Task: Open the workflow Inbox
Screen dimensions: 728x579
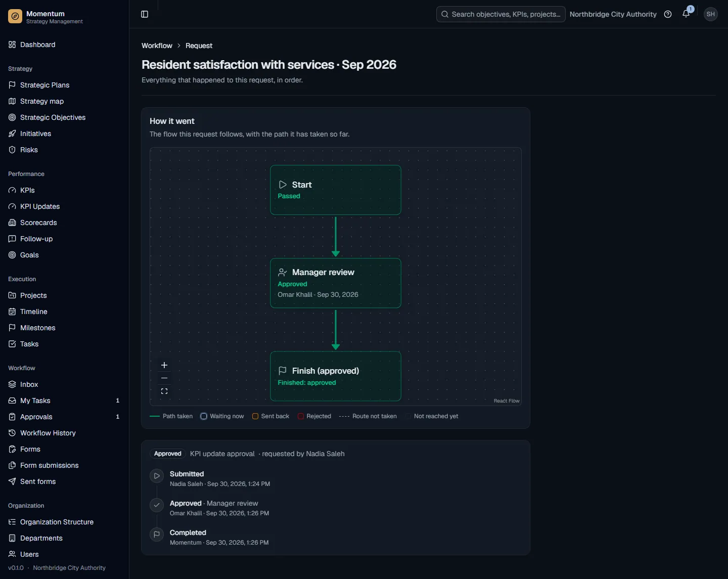Action: point(64,384)
